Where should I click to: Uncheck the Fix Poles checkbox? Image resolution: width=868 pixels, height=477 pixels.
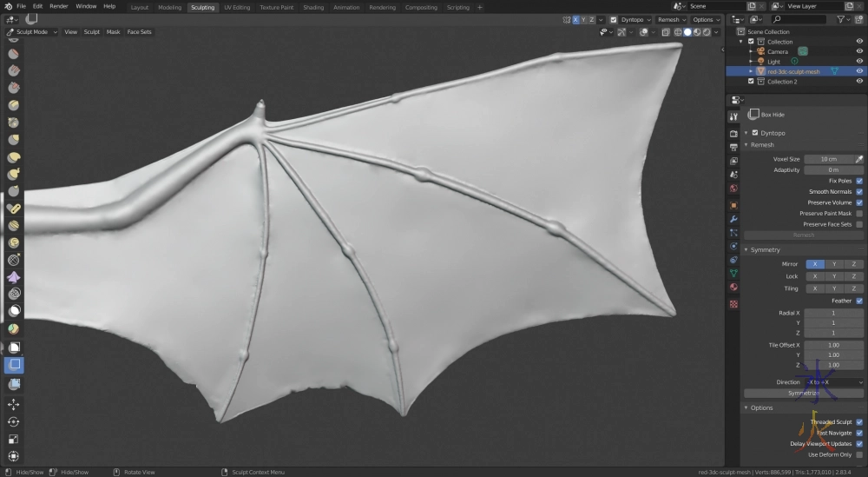(x=859, y=181)
